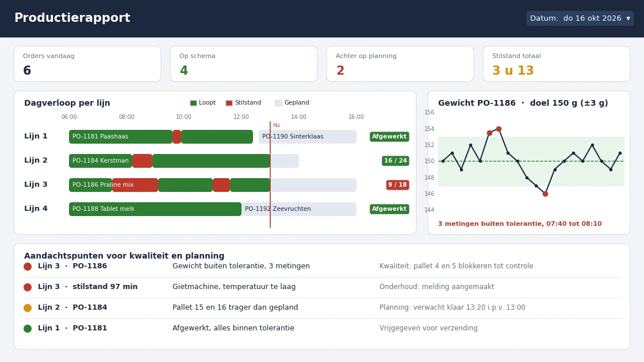Select the Stilstand totaal card
The height and width of the screenshot is (362, 644).
[557, 64]
